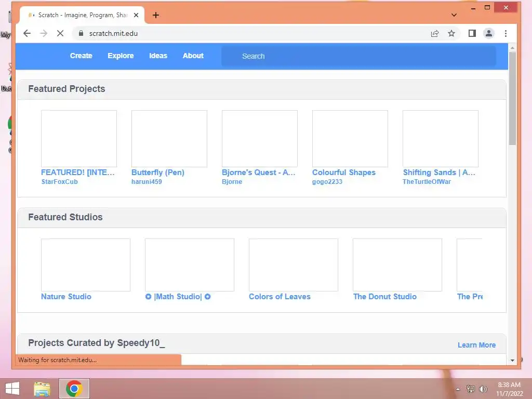Open Nature Studio link
532x399 pixels.
click(x=66, y=297)
